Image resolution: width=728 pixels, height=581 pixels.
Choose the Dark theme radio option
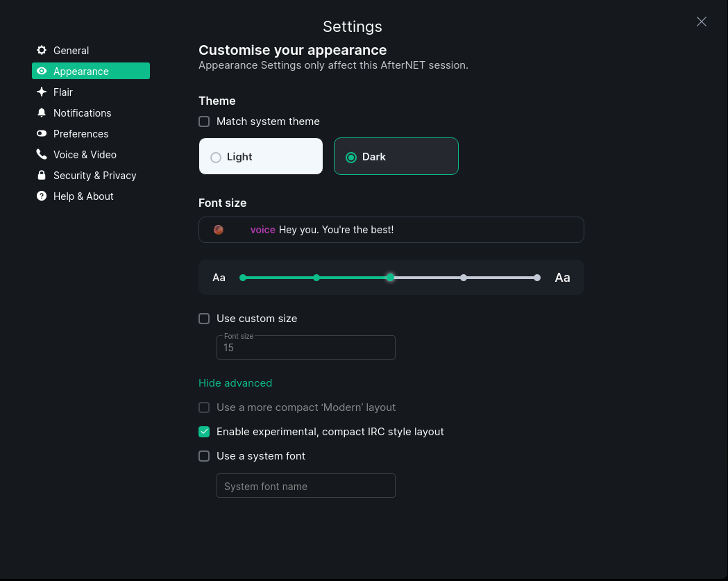tap(351, 158)
